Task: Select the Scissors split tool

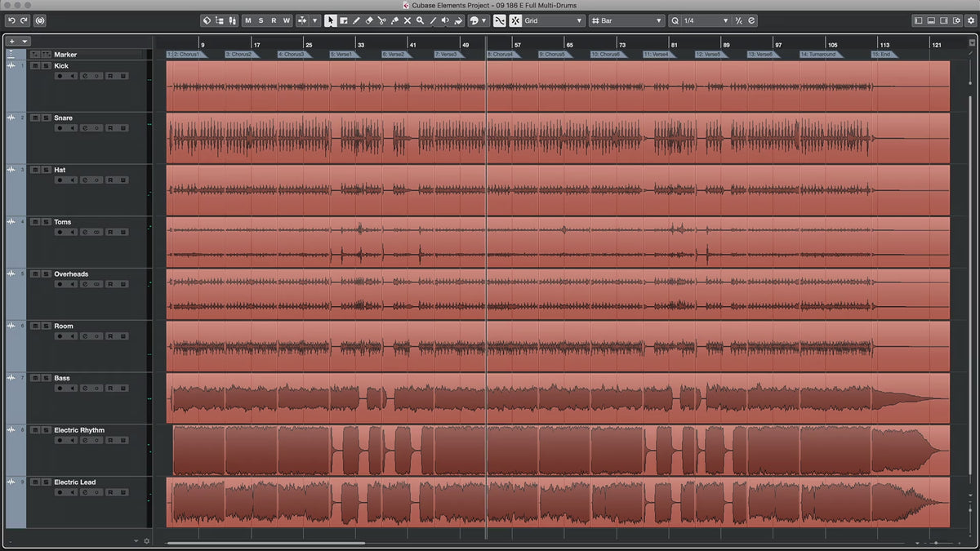Action: (381, 20)
